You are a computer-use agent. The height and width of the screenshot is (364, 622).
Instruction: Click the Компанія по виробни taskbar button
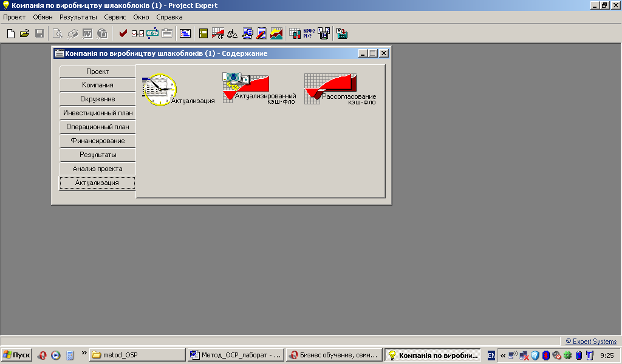click(x=432, y=355)
